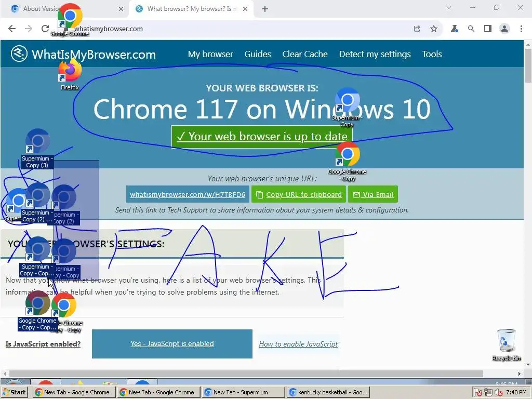
Task: Expand the tab search chevron
Action: 448,7
